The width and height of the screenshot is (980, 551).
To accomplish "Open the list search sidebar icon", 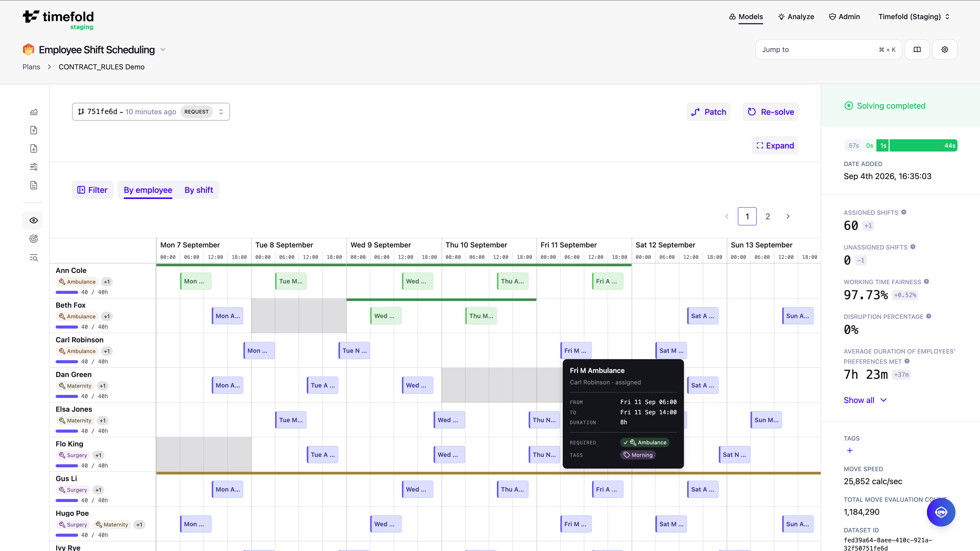I will click(x=33, y=258).
